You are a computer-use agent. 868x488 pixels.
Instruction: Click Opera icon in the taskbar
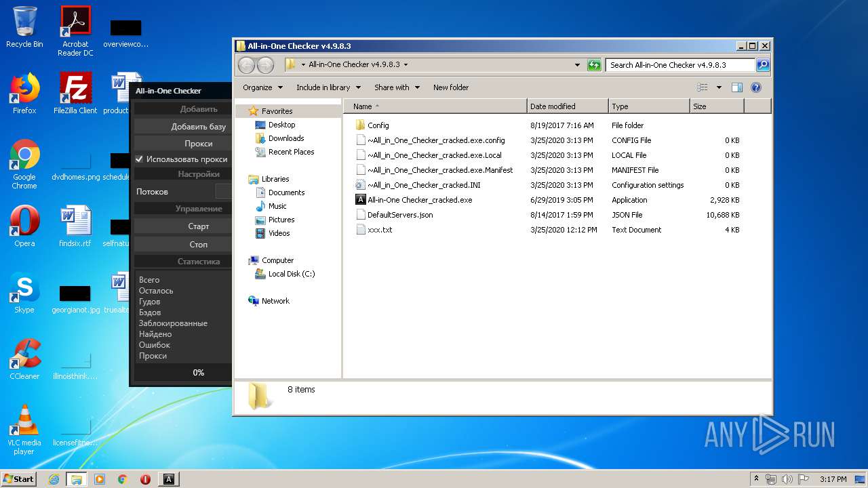(x=145, y=479)
